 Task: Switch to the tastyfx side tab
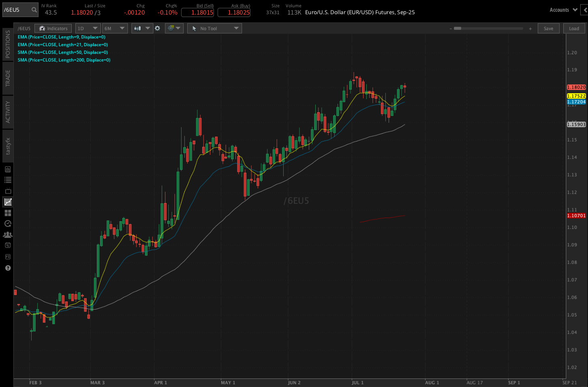7,145
